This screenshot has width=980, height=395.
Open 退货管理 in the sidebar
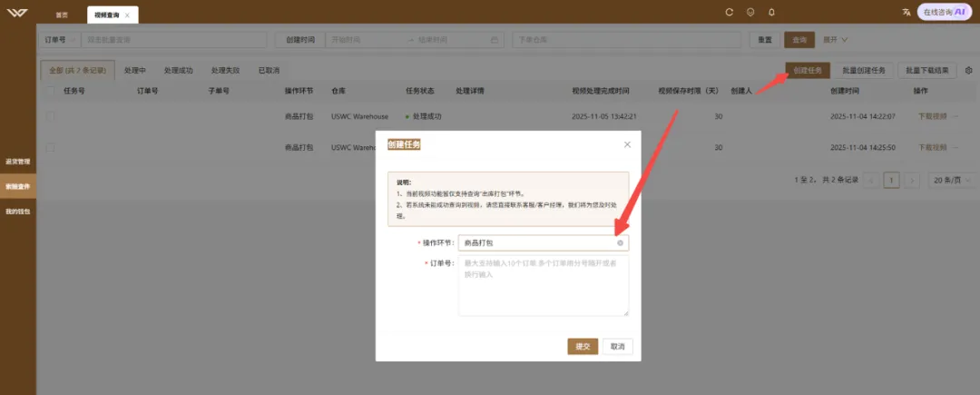pyautogui.click(x=17, y=162)
